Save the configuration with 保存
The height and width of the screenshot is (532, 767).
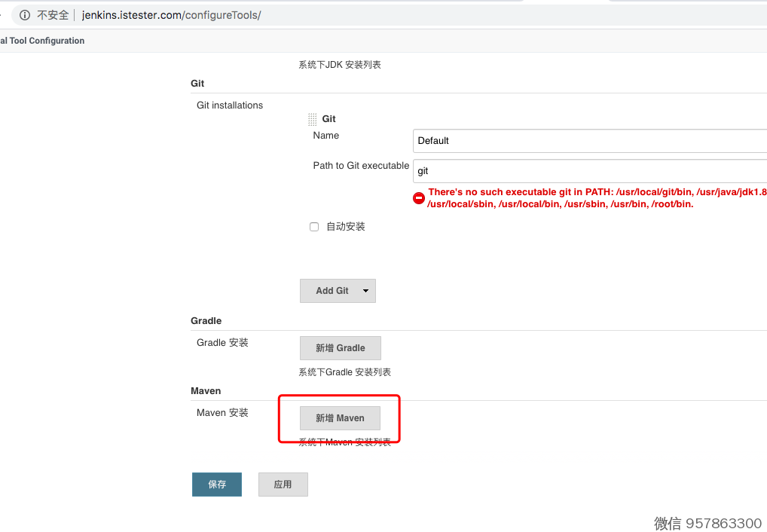(217, 485)
